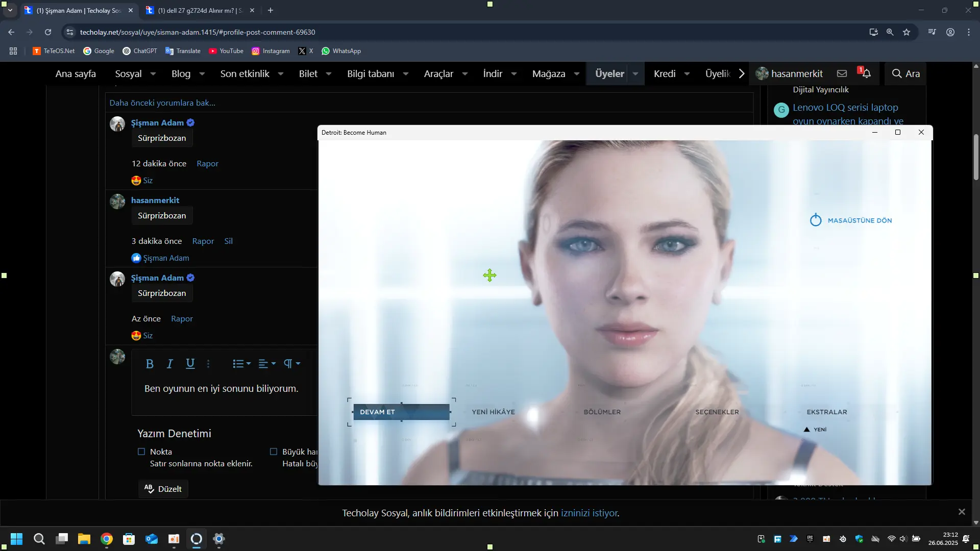
Task: Open the Kredi menu item
Action: tap(665, 74)
